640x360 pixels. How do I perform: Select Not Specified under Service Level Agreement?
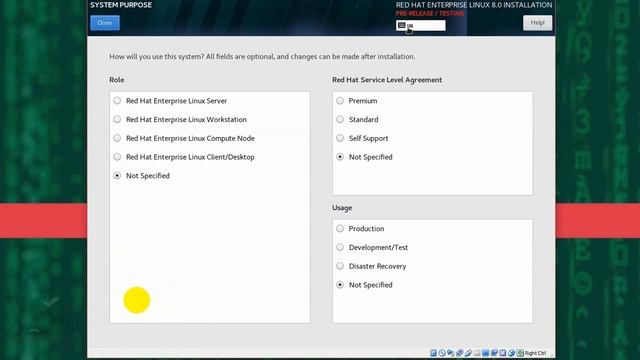(364, 157)
